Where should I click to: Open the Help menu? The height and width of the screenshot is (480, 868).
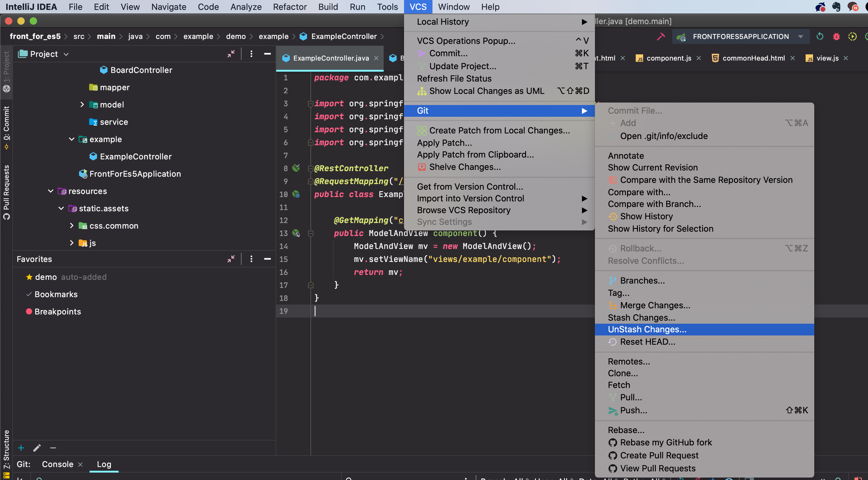tap(490, 7)
